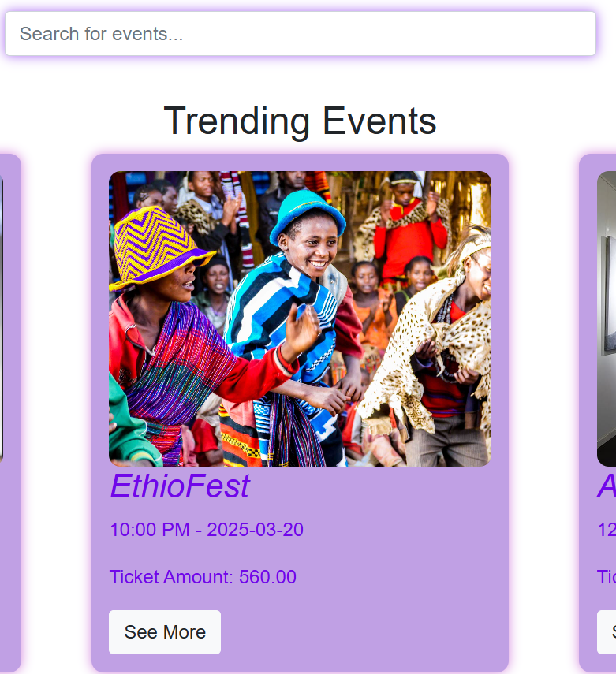Screen dimensions: 616x674
Task: Select the next card's title starting with A
Action: [607, 486]
